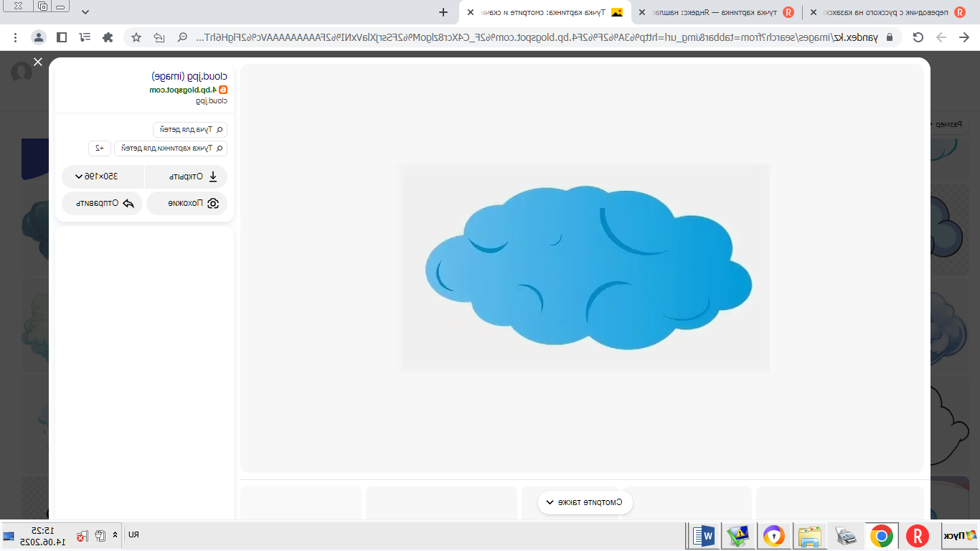Click the user avatar on the Yandex page
The height and width of the screenshot is (551, 980).
click(22, 72)
